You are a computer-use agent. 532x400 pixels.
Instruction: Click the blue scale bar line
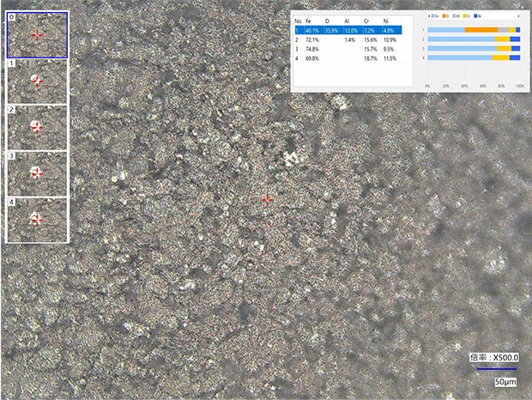[x=497, y=369]
